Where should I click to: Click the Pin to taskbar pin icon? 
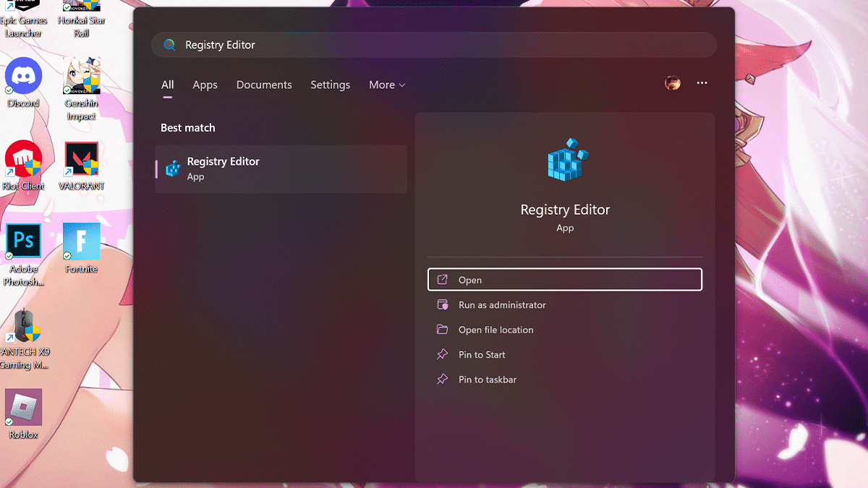tap(443, 380)
